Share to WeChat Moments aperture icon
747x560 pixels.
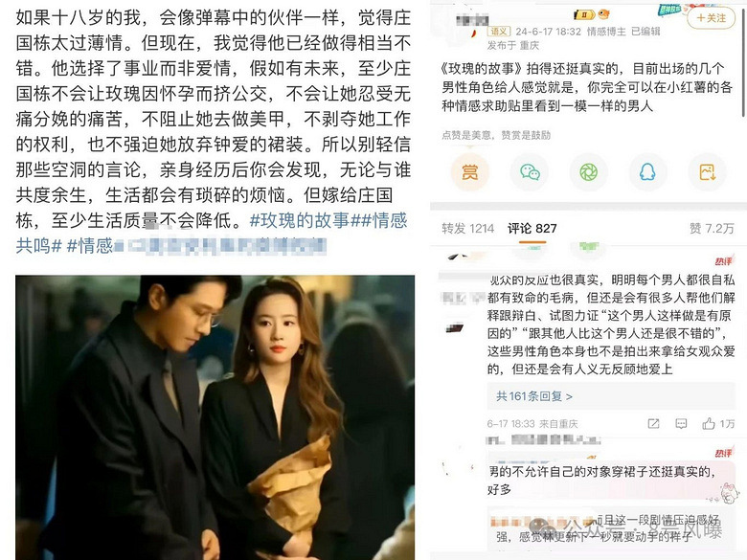(x=588, y=171)
